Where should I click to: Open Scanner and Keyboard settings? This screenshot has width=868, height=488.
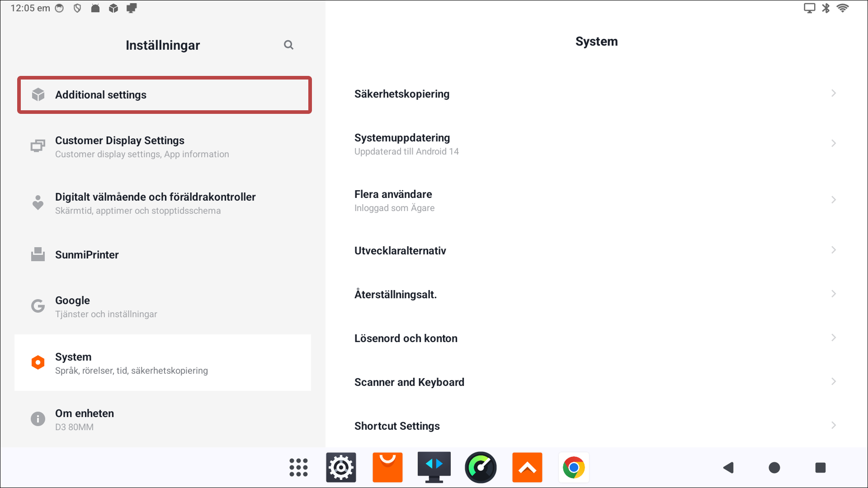[597, 382]
